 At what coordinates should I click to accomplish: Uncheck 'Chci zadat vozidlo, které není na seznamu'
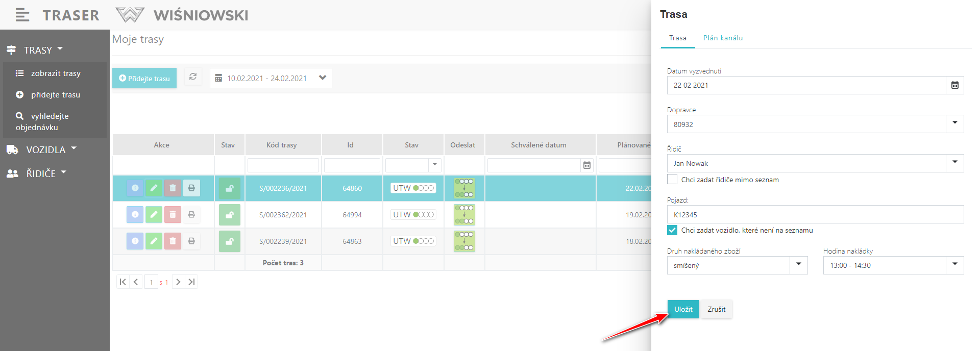(672, 230)
